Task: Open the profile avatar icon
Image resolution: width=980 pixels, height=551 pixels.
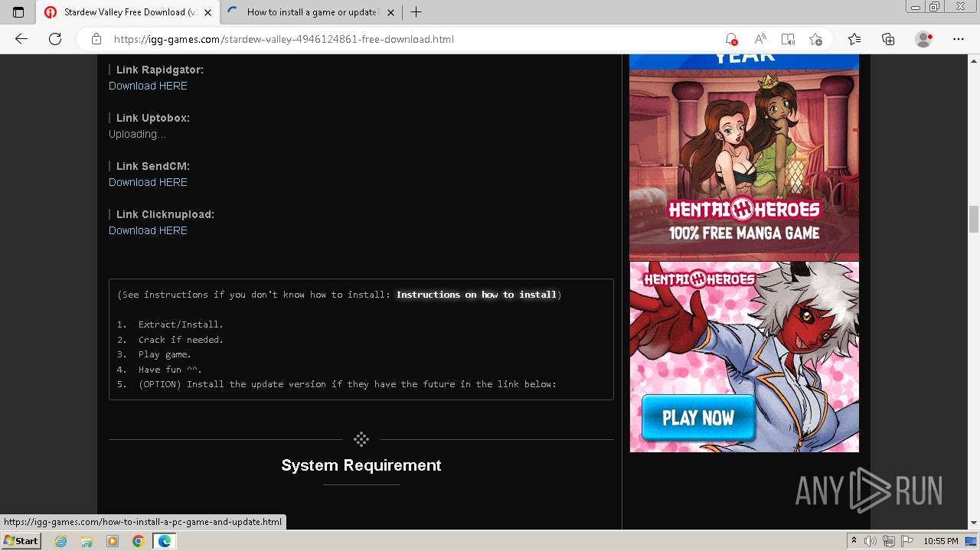Action: click(x=924, y=39)
